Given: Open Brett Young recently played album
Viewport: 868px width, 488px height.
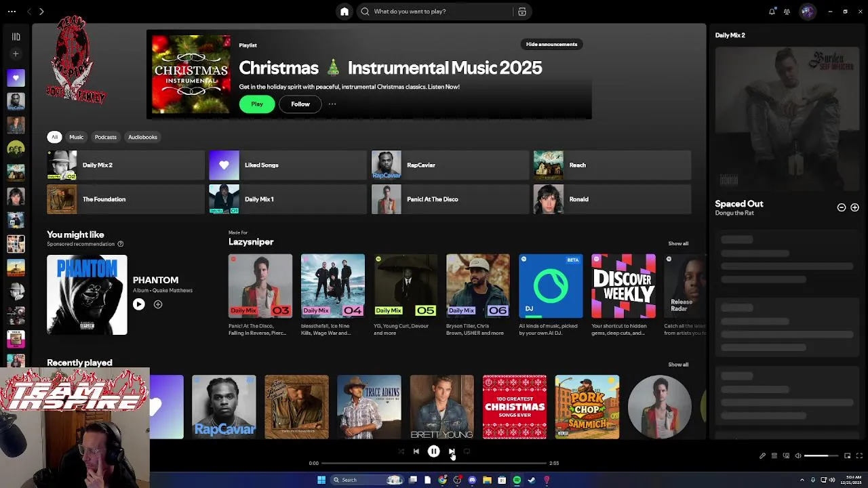Looking at the screenshot, I should point(441,407).
